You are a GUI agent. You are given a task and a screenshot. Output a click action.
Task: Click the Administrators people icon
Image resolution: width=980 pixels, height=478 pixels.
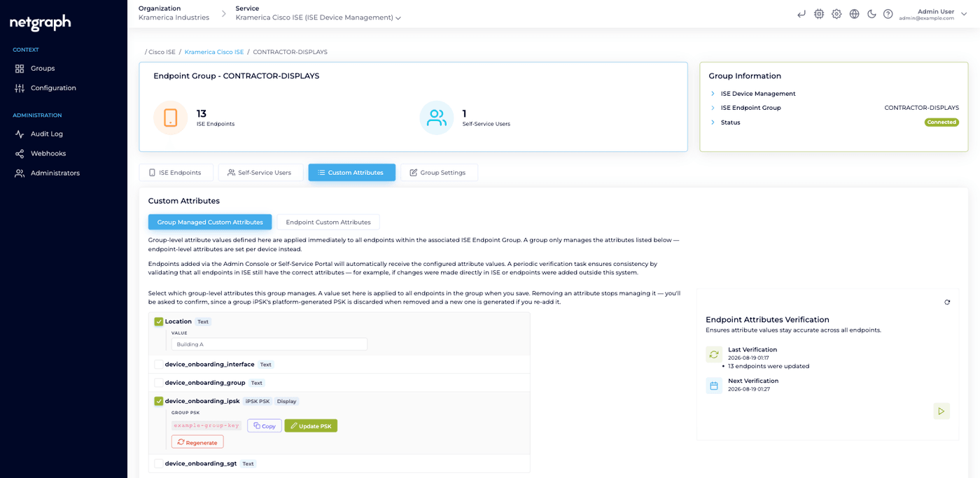20,173
